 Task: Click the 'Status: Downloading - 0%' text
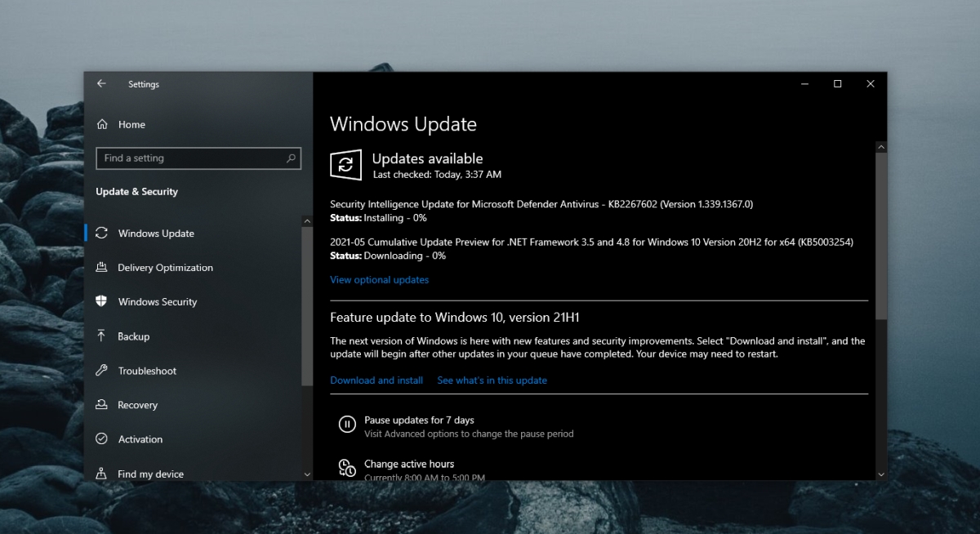[x=388, y=256]
